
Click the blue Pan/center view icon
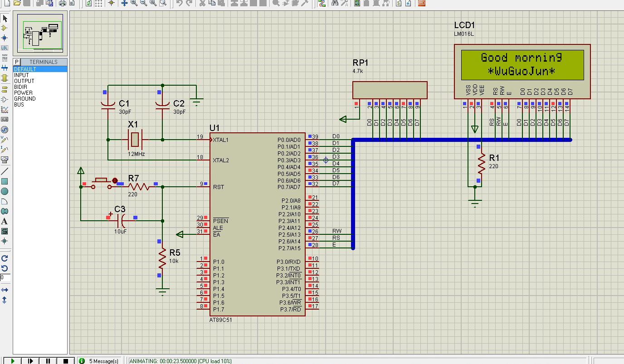click(x=124, y=3)
